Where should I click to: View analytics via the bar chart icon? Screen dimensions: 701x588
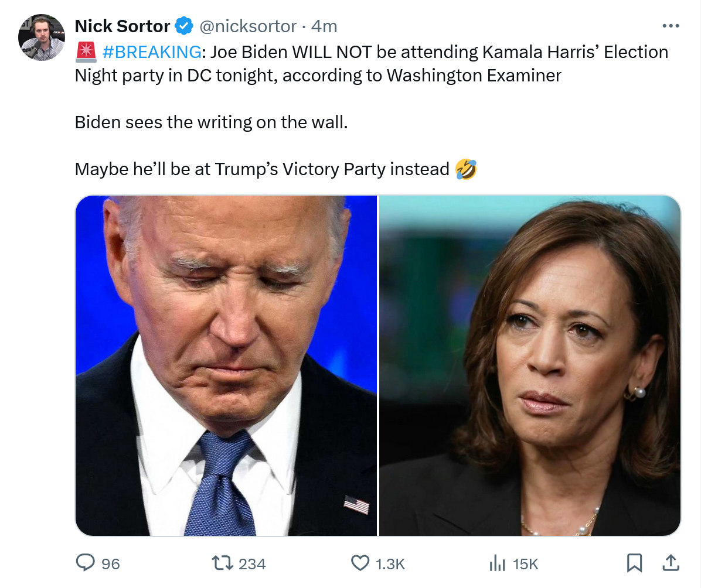pos(497,563)
